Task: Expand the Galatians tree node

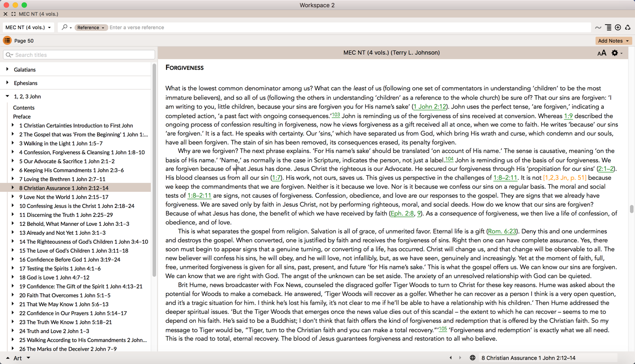Action: click(7, 69)
